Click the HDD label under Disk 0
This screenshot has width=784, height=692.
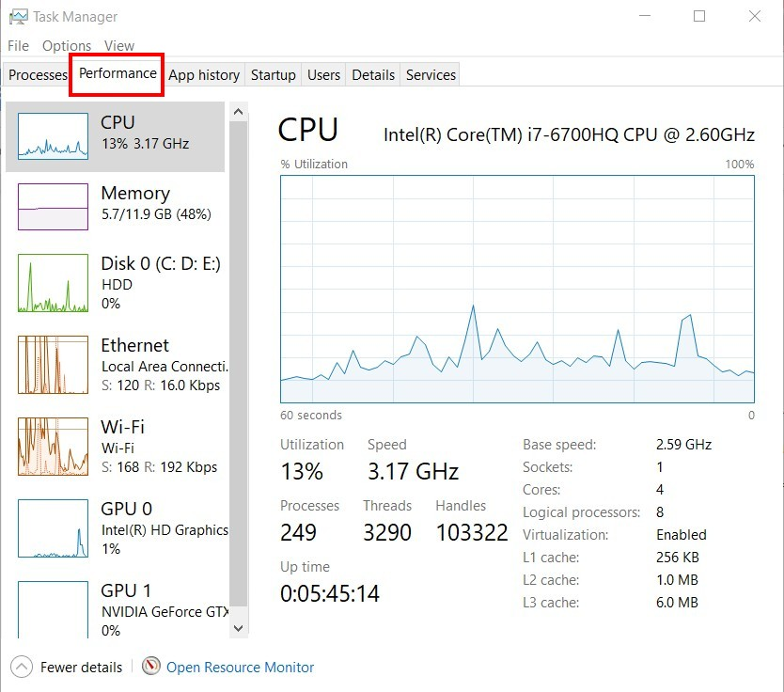click(117, 285)
